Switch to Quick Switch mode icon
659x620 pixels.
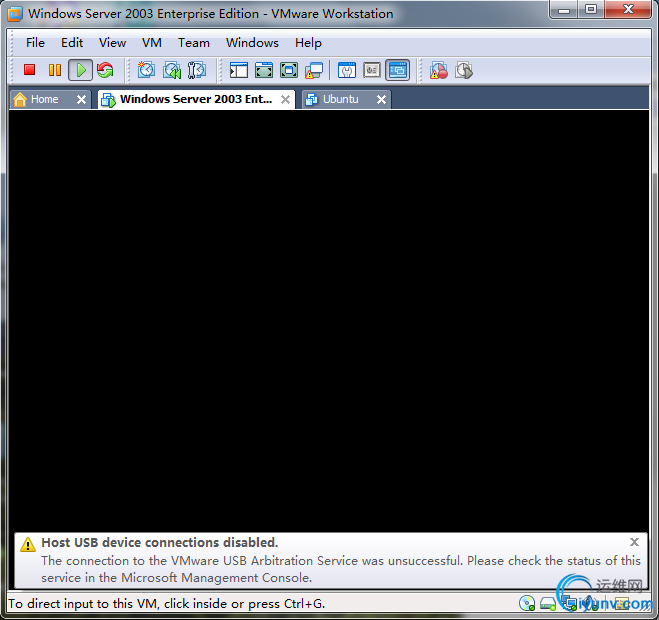pyautogui.click(x=264, y=70)
